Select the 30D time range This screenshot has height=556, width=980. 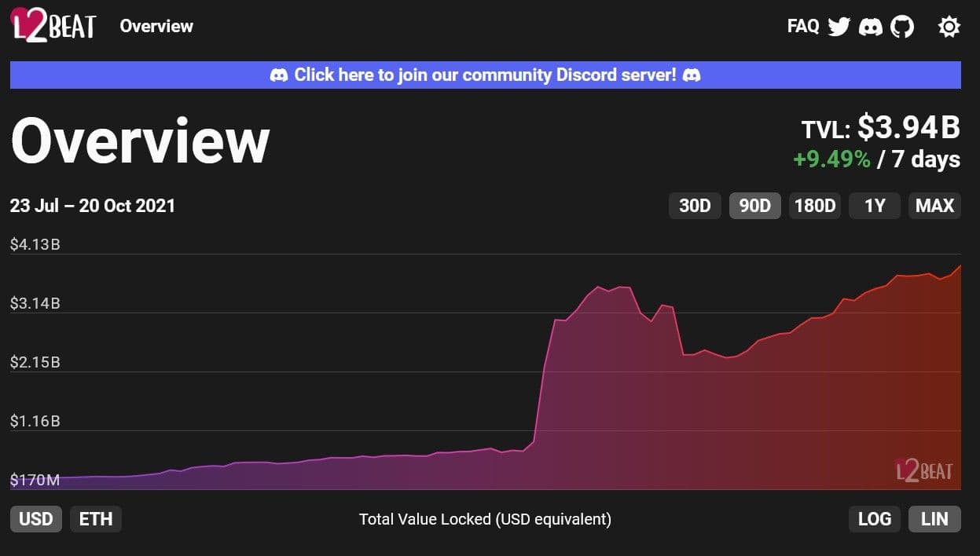pos(695,206)
